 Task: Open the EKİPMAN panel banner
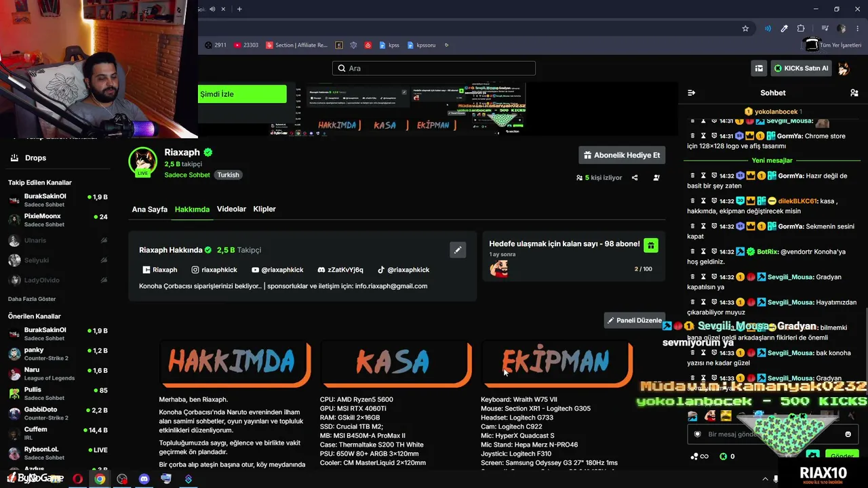(x=557, y=363)
